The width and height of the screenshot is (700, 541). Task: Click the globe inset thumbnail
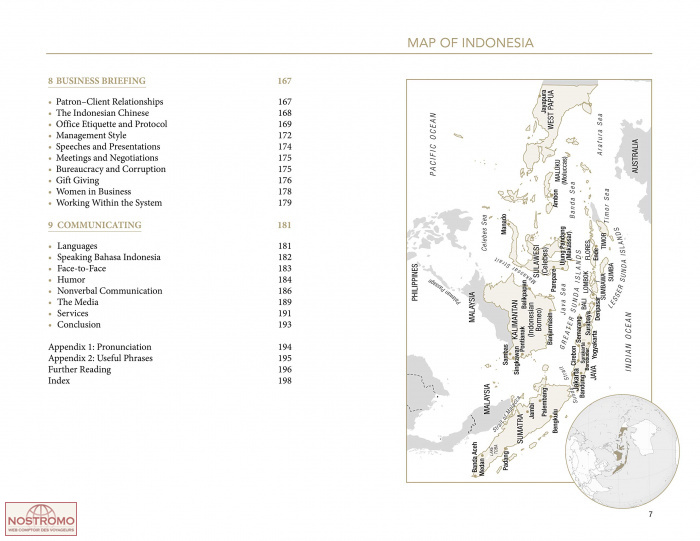tap(622, 451)
